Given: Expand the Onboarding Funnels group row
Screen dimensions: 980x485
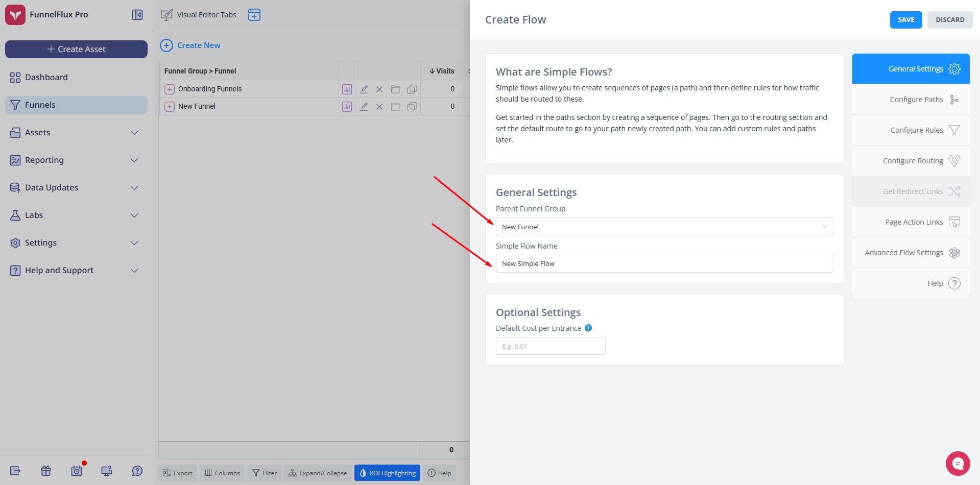Looking at the screenshot, I should pos(170,89).
